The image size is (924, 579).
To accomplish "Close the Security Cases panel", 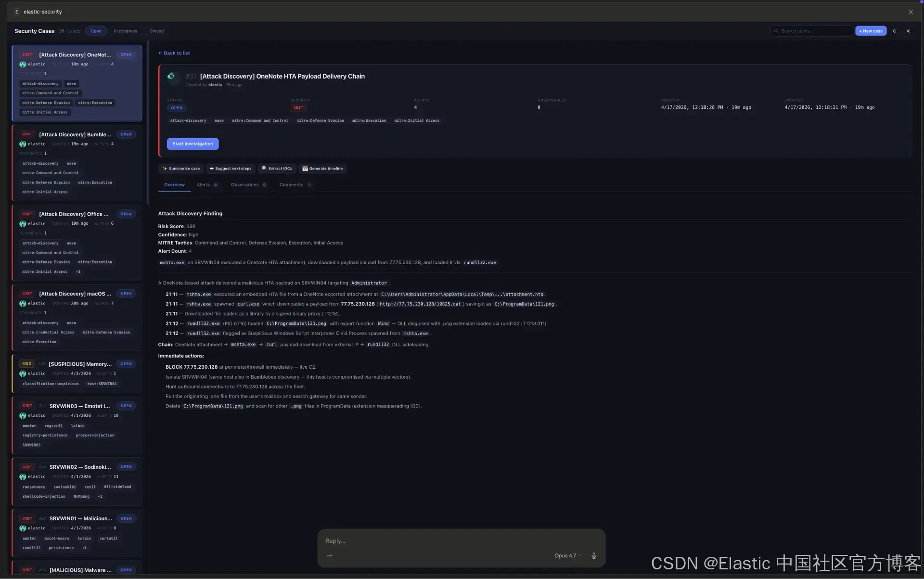I will [x=908, y=31].
